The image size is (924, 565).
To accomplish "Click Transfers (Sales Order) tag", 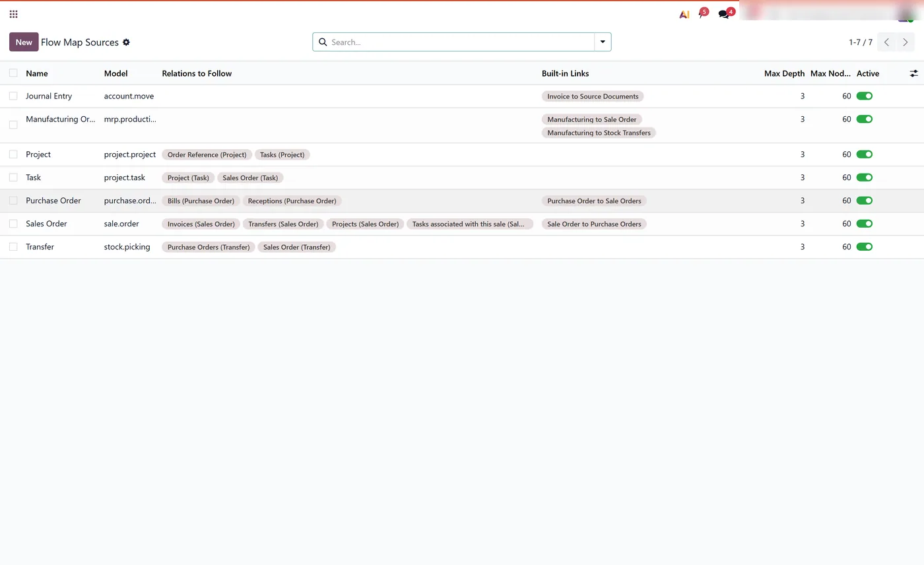I will 283,224.
